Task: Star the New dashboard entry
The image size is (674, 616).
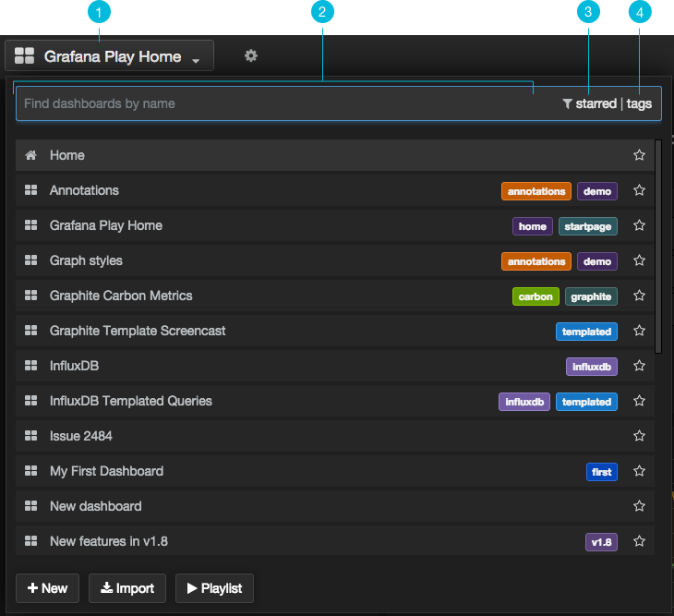Action: click(639, 506)
